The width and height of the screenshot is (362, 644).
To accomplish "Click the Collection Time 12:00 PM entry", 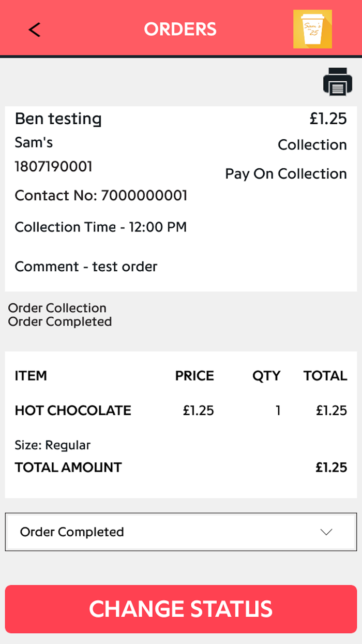I will coord(100,227).
